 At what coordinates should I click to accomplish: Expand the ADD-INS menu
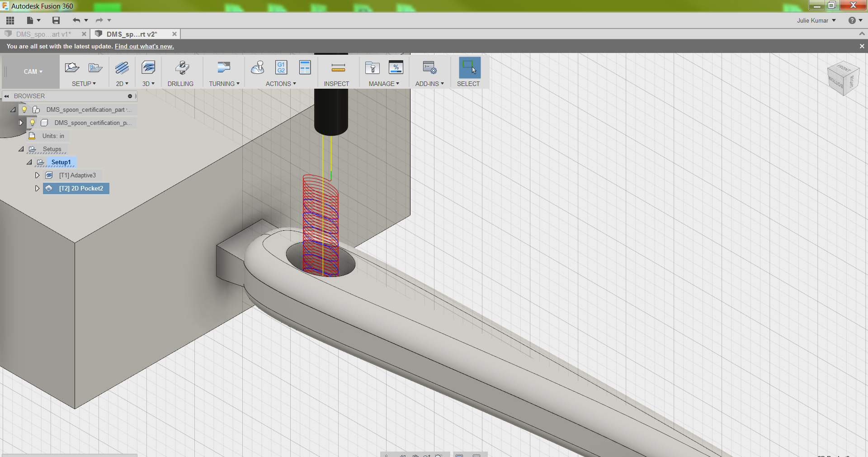pyautogui.click(x=429, y=84)
